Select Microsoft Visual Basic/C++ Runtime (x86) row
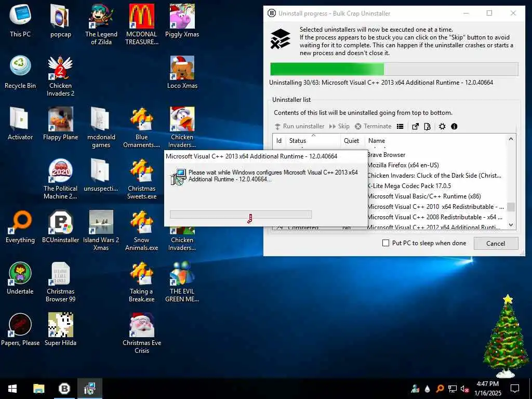 coord(437,196)
